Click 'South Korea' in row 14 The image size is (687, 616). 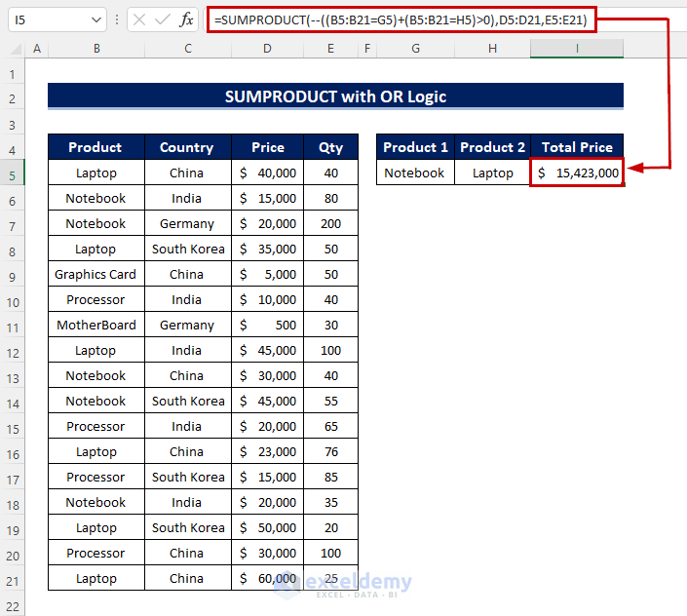pyautogui.click(x=188, y=401)
